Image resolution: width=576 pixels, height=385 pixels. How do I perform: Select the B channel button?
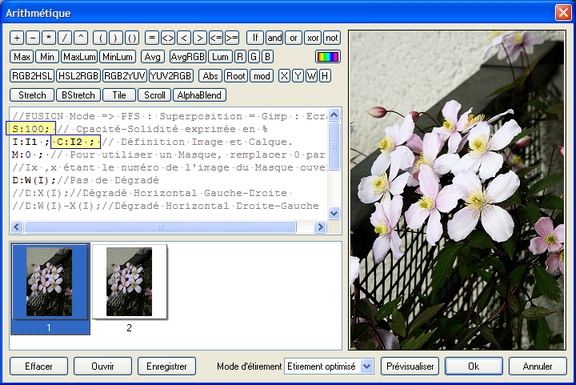(x=267, y=57)
